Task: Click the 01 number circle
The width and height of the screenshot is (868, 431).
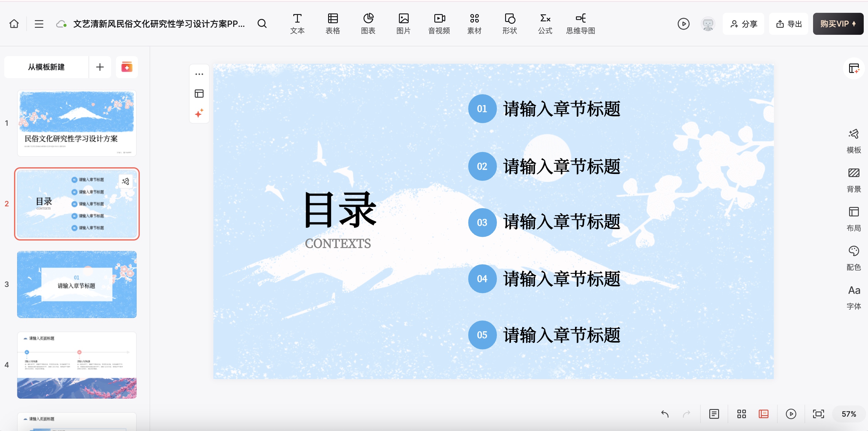Action: pos(482,108)
